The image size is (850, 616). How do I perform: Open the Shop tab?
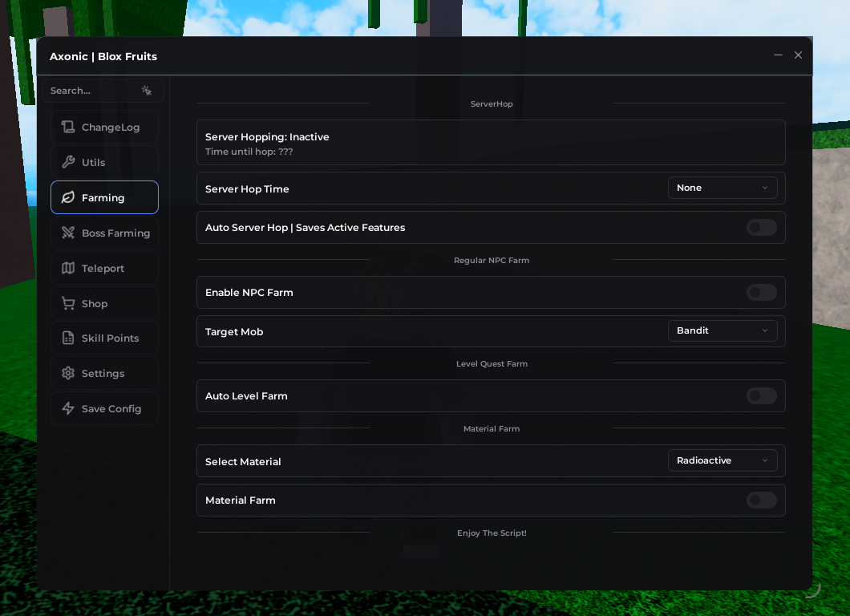(104, 303)
